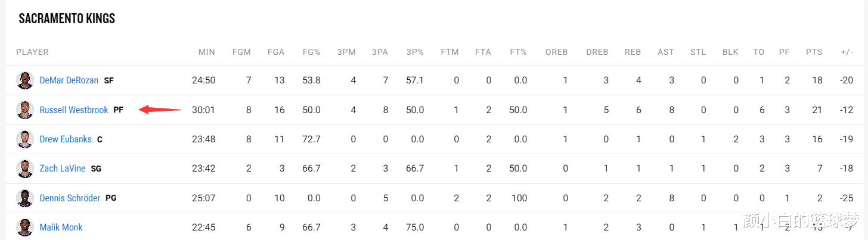Open Zach LaVine player link
Image resolution: width=868 pixels, height=240 pixels.
(x=63, y=169)
